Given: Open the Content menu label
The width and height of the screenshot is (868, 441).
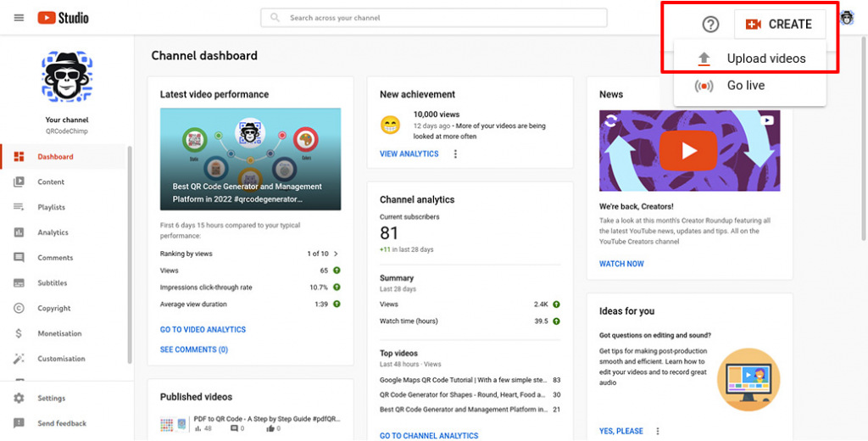Looking at the screenshot, I should point(51,181).
